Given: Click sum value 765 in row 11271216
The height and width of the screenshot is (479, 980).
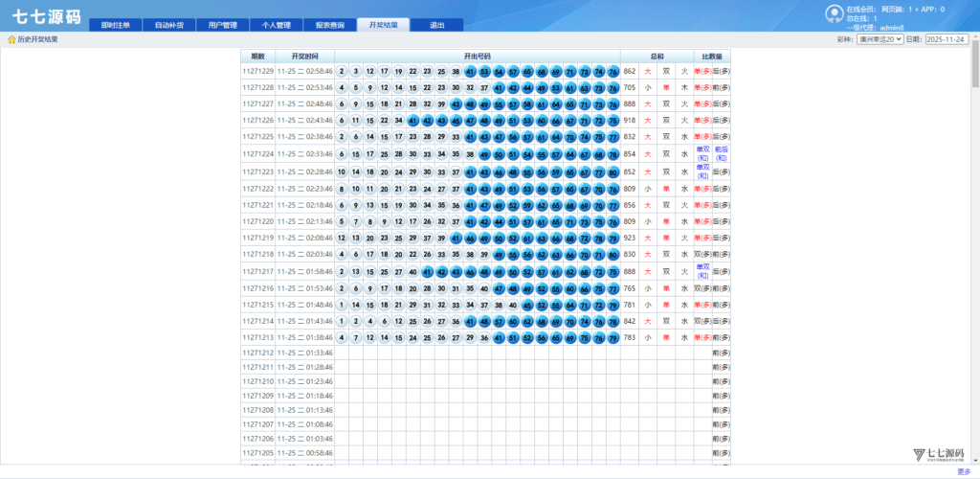Looking at the screenshot, I should (630, 288).
